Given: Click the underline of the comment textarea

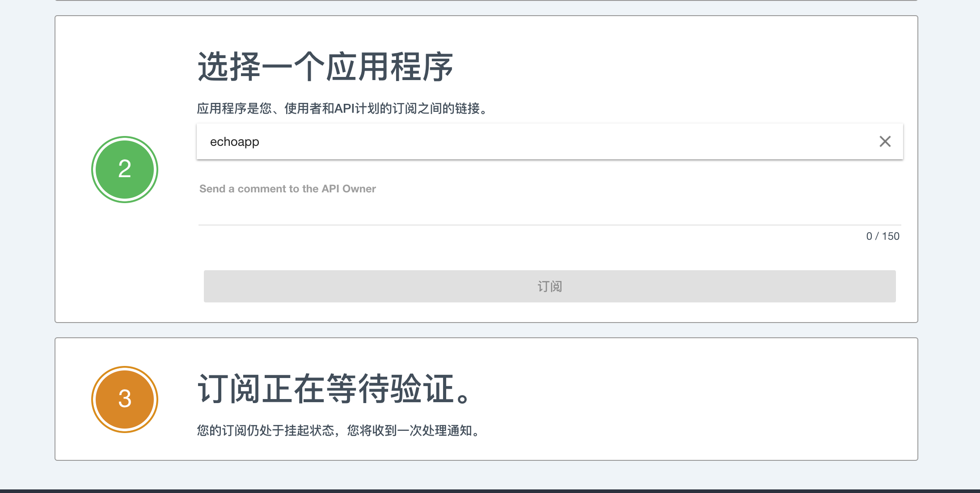Looking at the screenshot, I should 549,225.
